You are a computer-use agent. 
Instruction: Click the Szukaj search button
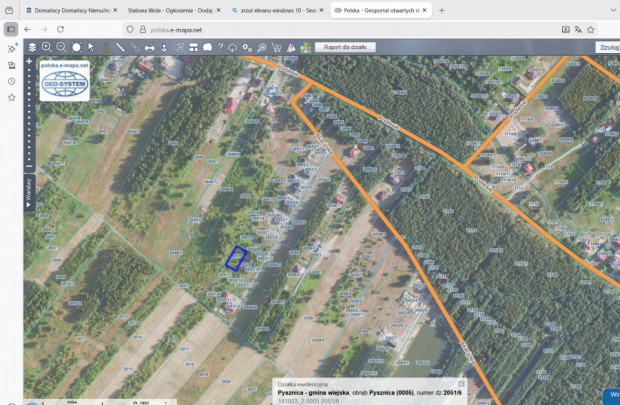pos(607,47)
